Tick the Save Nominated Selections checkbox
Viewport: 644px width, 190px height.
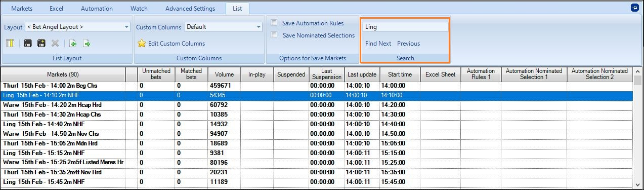click(274, 35)
